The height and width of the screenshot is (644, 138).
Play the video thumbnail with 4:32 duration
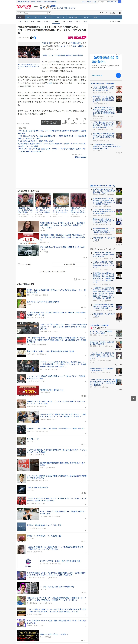point(119,255)
